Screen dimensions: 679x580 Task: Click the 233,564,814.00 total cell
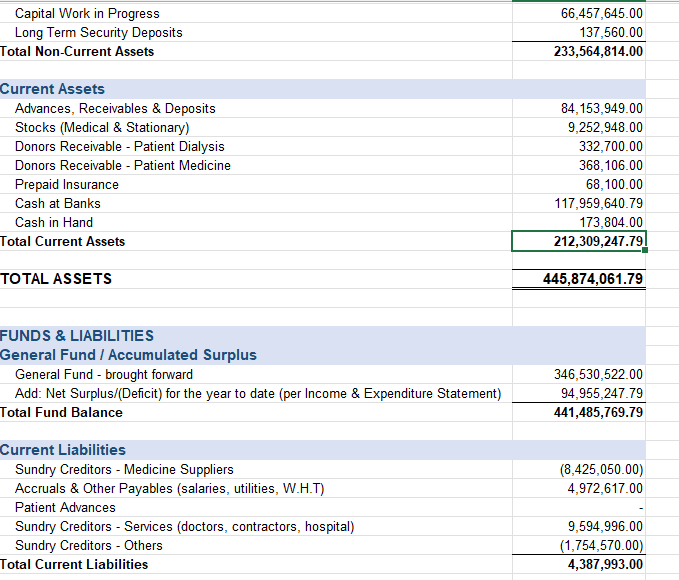click(579, 52)
